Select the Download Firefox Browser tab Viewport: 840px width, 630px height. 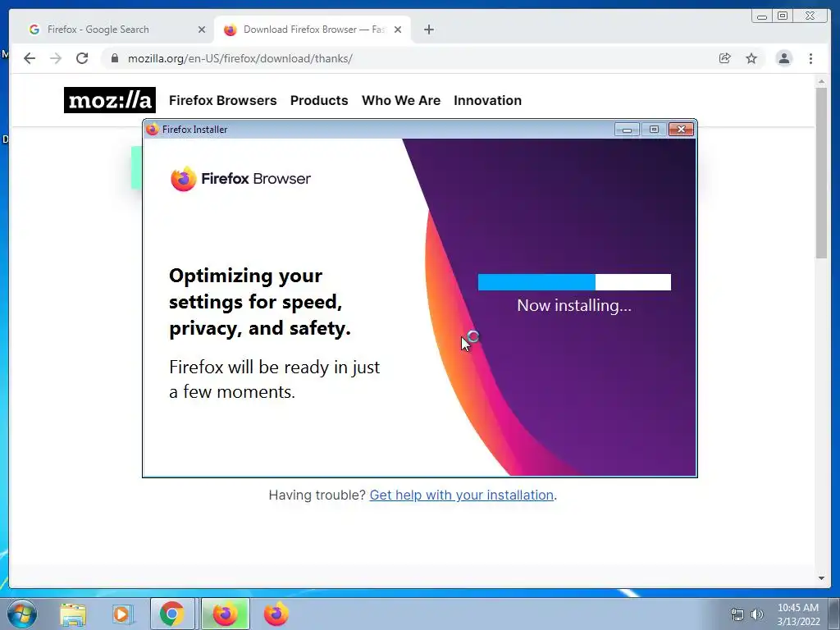[313, 30]
